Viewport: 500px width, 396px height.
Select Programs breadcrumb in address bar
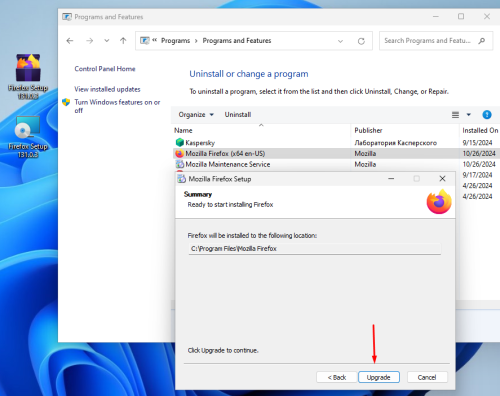(x=175, y=41)
